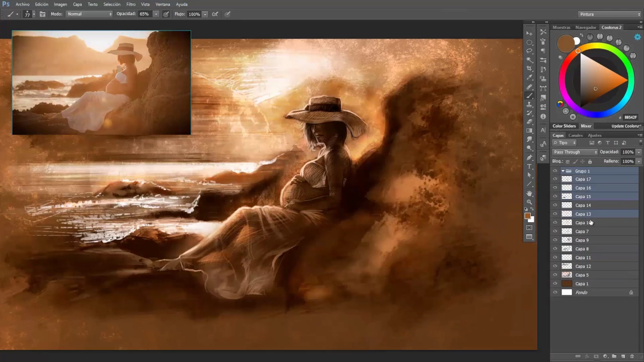Click the Coolorus hue ring handle
644x362 pixels.
(x=578, y=51)
